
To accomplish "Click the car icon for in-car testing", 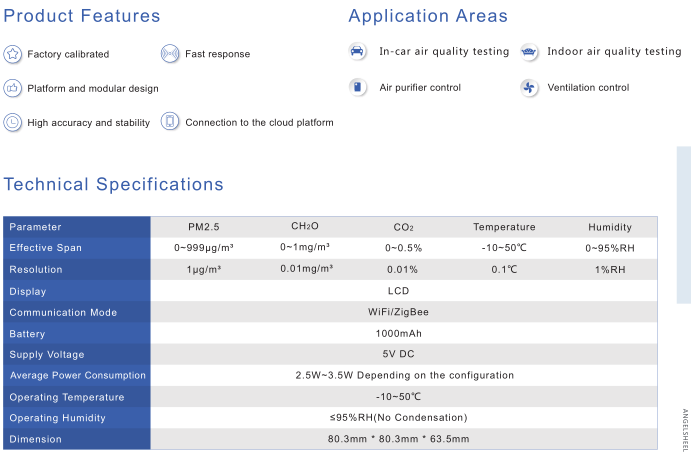I will [x=357, y=51].
